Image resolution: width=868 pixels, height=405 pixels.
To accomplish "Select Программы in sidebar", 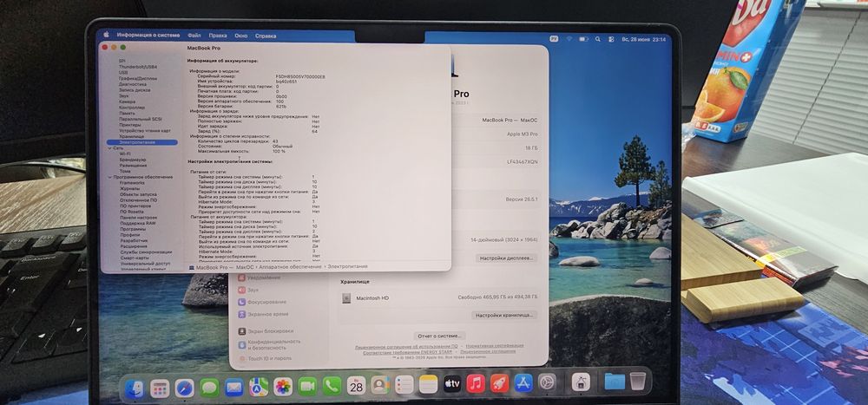I will (x=133, y=229).
